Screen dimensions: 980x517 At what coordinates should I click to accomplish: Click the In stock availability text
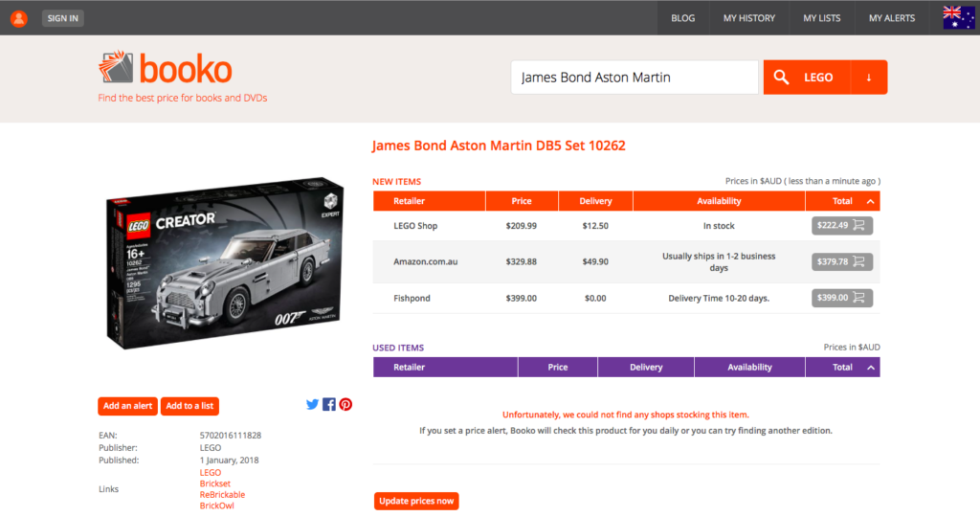(x=719, y=226)
